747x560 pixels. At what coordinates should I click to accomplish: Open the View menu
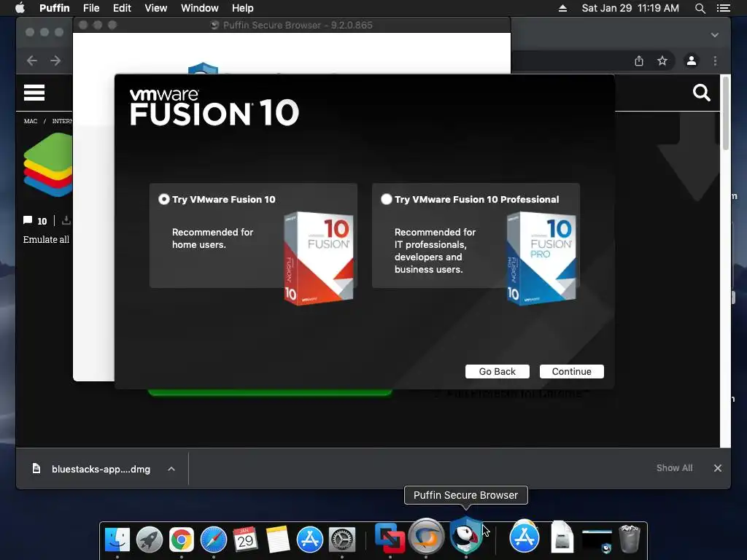coord(156,8)
